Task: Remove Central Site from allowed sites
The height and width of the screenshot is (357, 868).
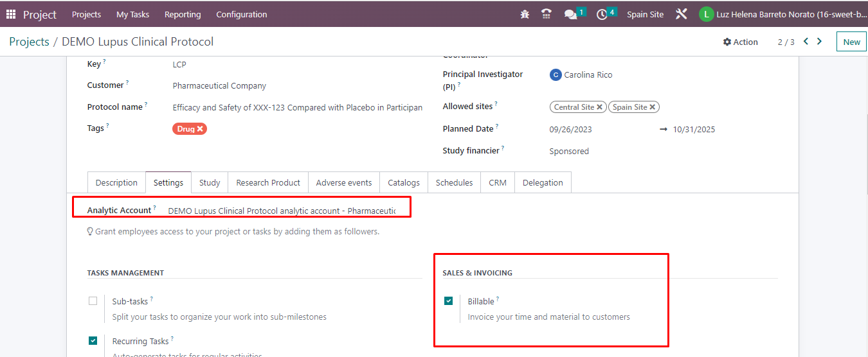Action: (x=599, y=107)
